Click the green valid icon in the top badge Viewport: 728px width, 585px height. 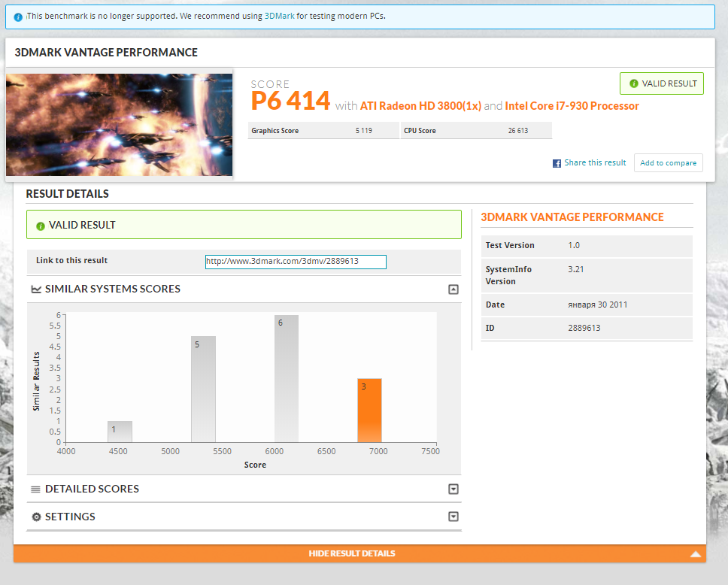click(633, 83)
